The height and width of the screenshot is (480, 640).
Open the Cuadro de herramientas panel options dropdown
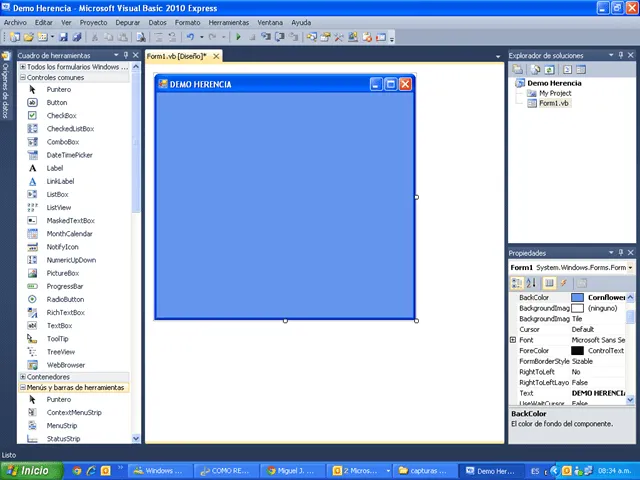pos(116,55)
